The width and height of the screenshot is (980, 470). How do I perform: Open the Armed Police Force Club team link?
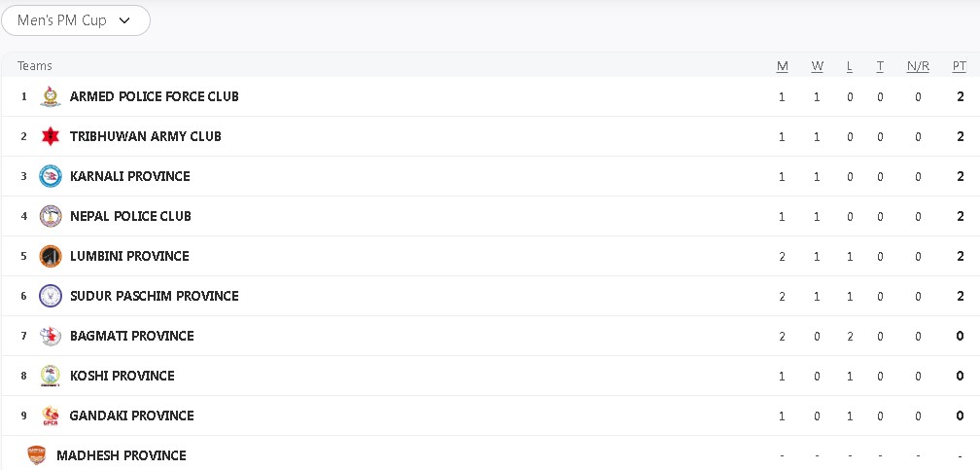coord(155,96)
